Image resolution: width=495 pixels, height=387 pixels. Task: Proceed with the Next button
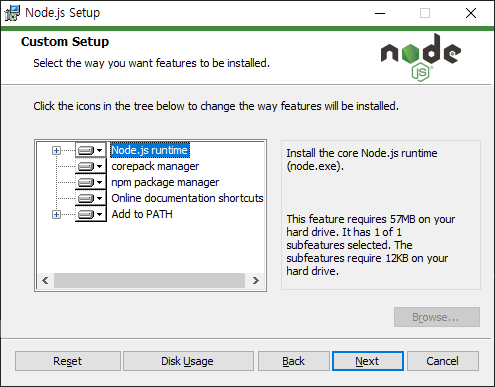click(x=368, y=361)
